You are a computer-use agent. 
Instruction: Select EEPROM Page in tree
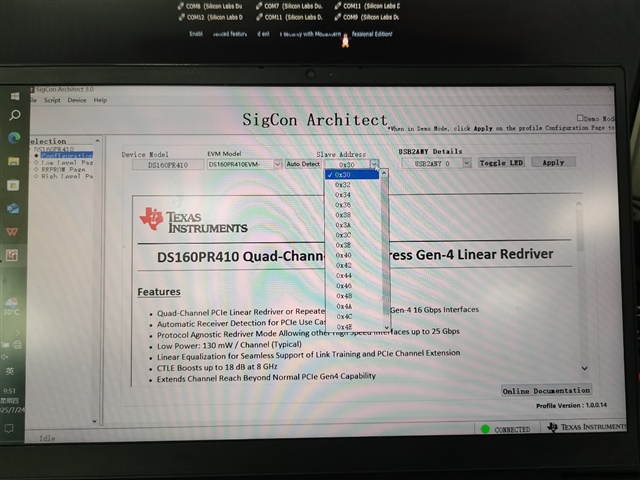pyautogui.click(x=63, y=169)
